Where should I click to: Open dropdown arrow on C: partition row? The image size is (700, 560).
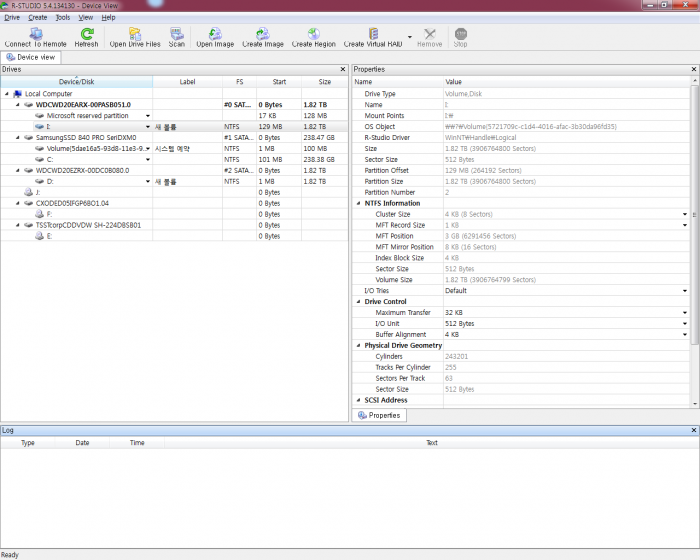148,159
